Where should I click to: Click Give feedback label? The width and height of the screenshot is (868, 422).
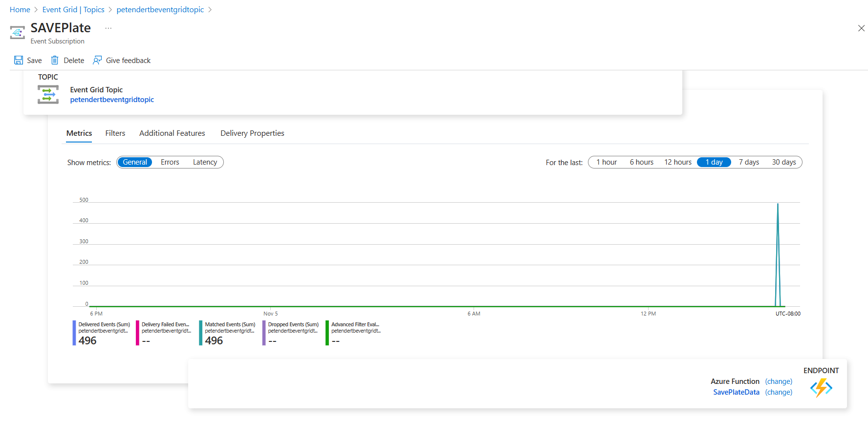(128, 61)
